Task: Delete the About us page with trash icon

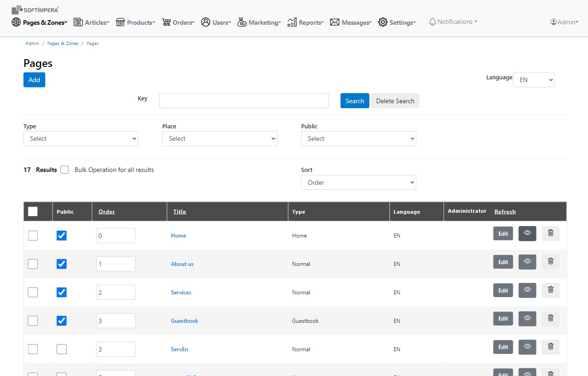Action: (551, 262)
